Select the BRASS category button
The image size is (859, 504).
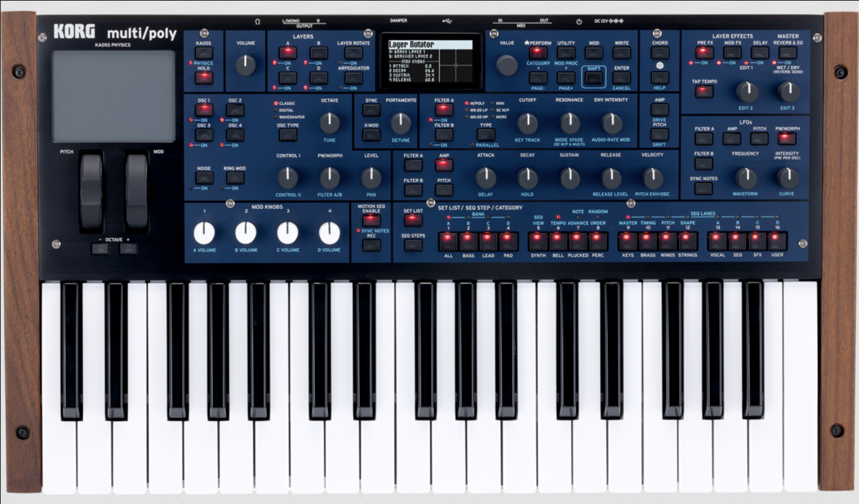(647, 241)
